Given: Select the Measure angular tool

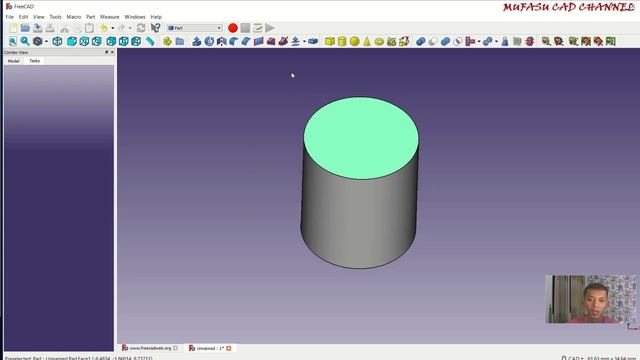Looking at the screenshot, I should coord(559,41).
